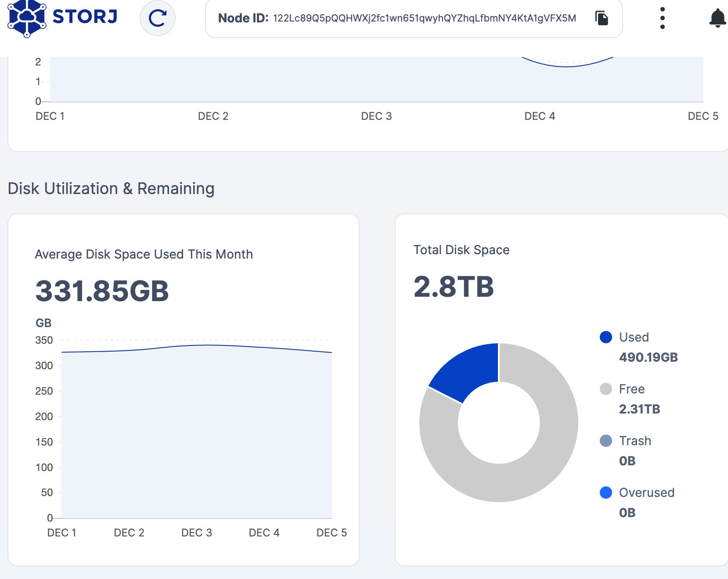
Task: Click DEC 5 on the disk space chart
Action: click(332, 532)
